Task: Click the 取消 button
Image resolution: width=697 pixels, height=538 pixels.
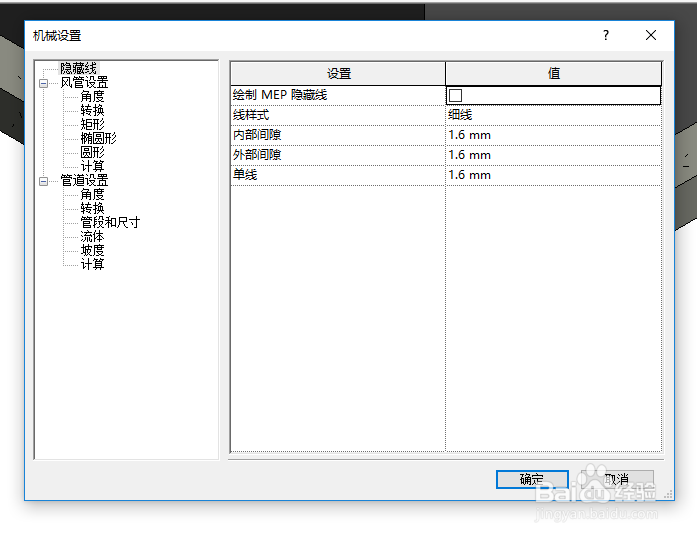Action: point(617,479)
